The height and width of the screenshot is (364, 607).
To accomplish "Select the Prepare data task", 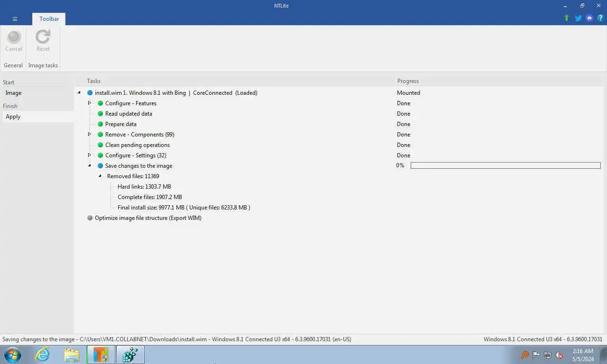I will pos(121,124).
